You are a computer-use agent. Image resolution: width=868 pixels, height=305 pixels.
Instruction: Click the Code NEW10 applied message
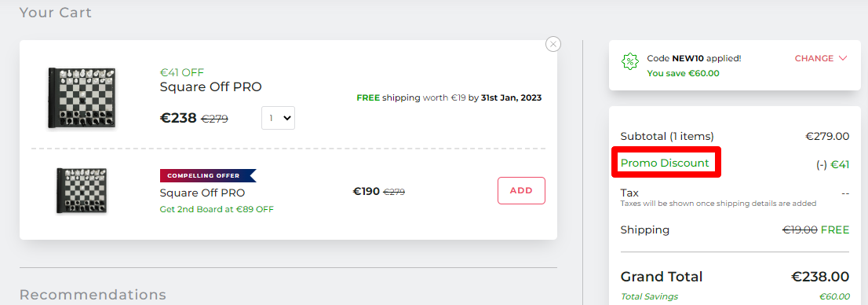[695, 58]
